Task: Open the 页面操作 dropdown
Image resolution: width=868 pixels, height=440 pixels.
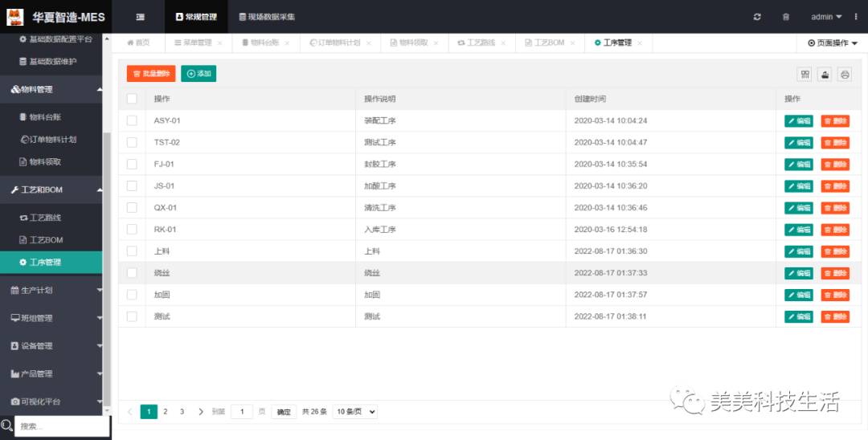Action: pos(833,43)
